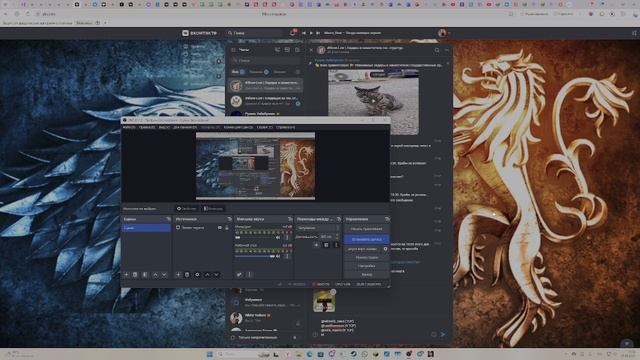Open OBS Settings button in Controls

[366, 266]
